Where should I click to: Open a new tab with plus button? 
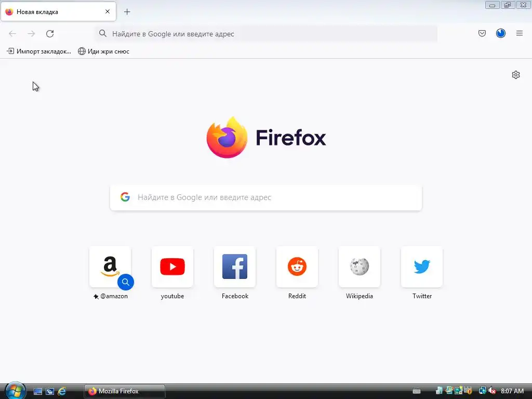pos(127,12)
